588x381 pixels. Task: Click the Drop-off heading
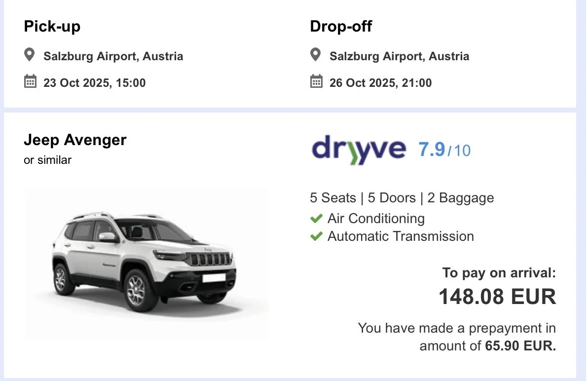coord(341,26)
